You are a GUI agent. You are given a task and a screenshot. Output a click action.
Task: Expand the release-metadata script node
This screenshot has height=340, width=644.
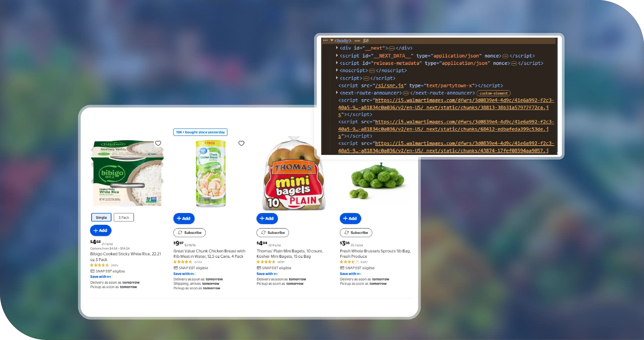pos(337,63)
